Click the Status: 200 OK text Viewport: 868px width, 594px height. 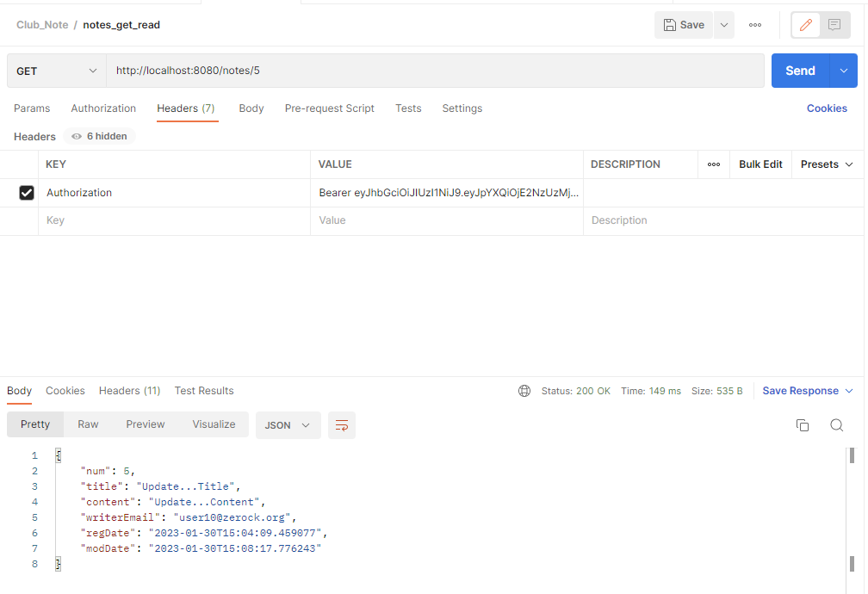(576, 391)
